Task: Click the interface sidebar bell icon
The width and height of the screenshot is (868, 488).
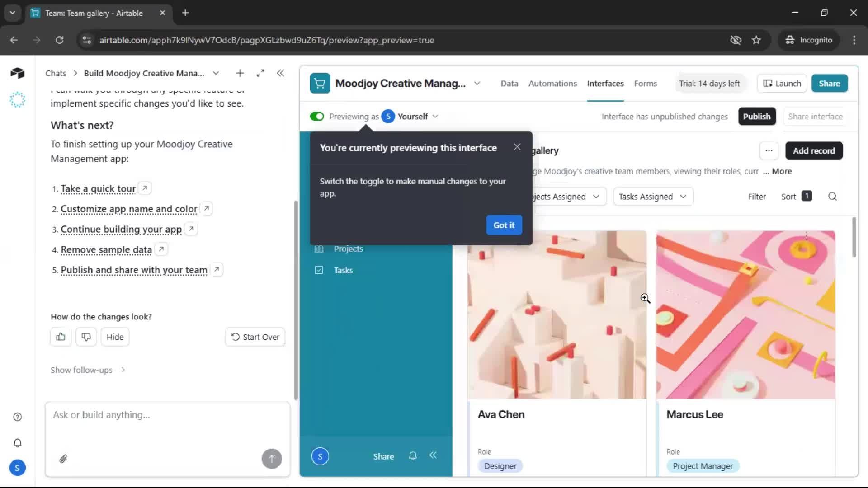Action: [x=413, y=456]
